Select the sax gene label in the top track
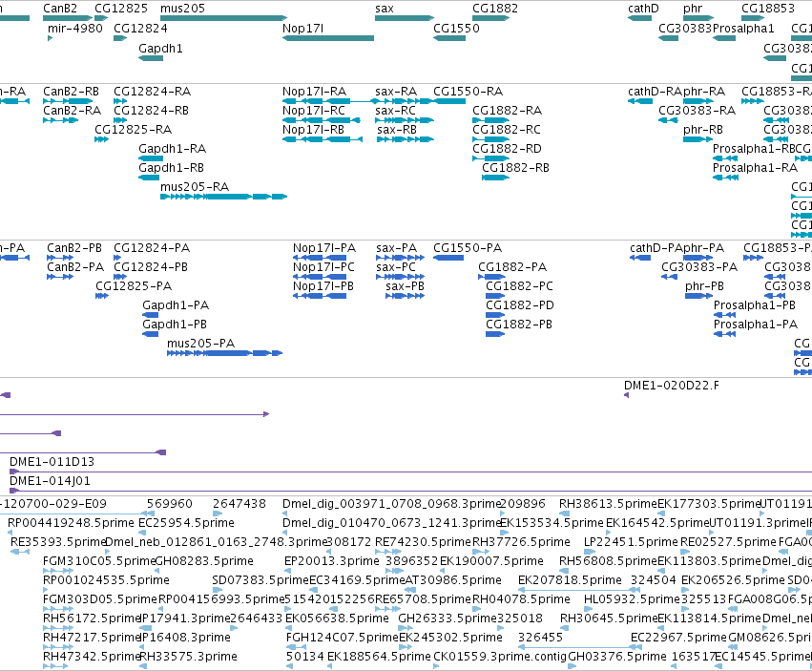Image resolution: width=812 pixels, height=671 pixels. point(385,9)
